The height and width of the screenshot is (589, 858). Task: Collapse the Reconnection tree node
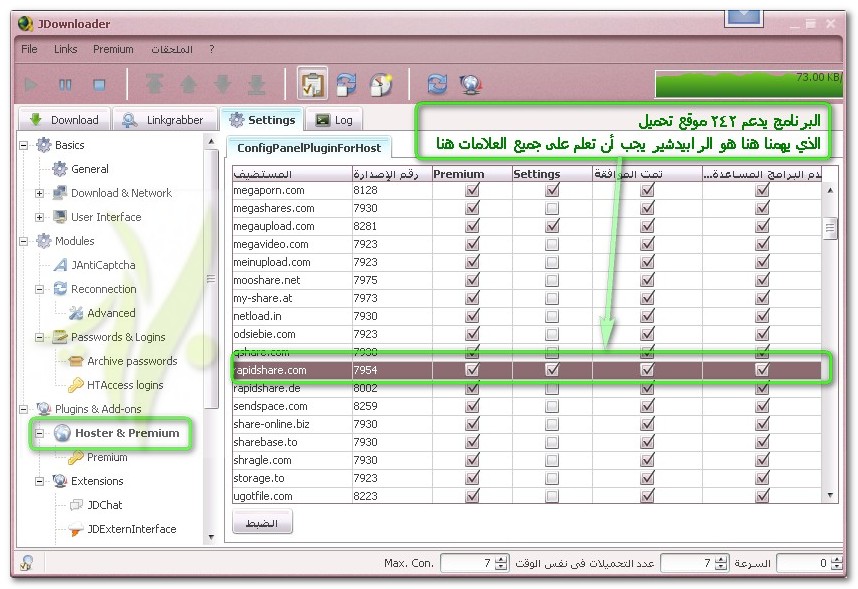point(39,289)
